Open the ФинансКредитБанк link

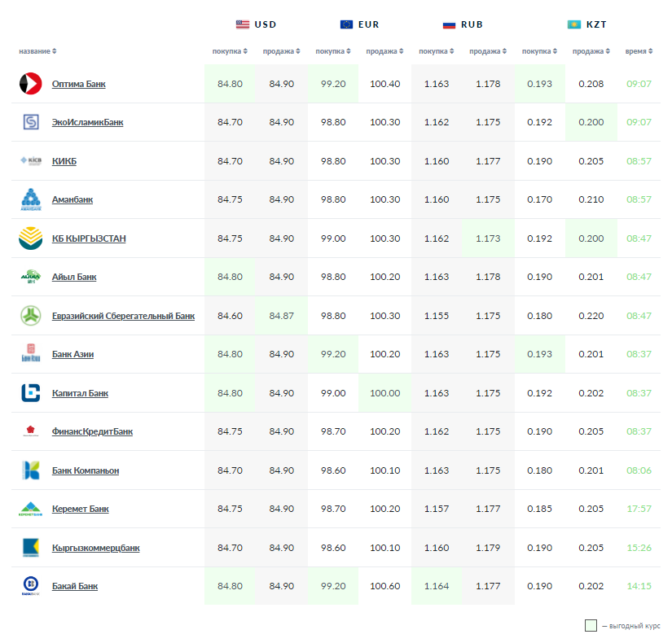pos(92,432)
